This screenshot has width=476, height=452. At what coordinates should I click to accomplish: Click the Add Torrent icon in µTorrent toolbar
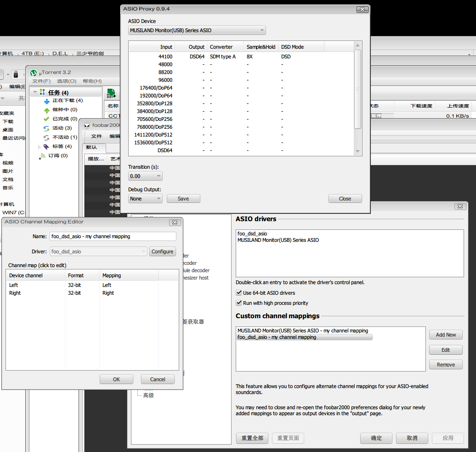click(x=111, y=93)
